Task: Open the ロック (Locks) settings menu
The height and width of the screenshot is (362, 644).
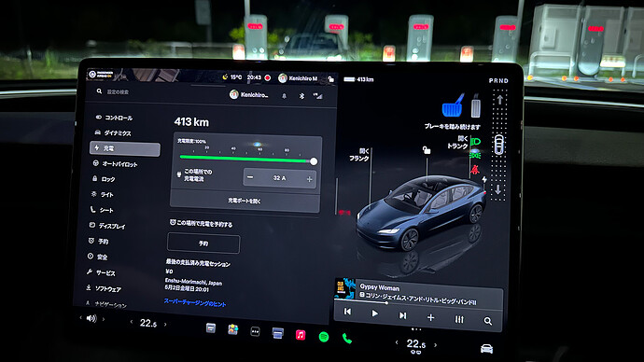Action: click(104, 179)
